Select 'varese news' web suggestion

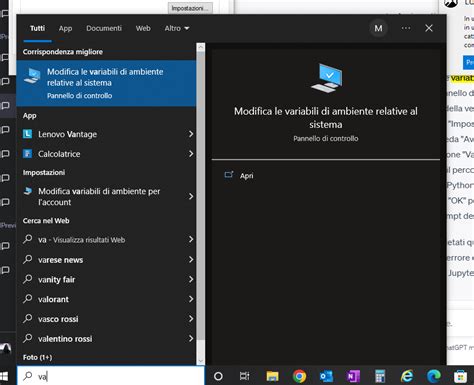[106, 259]
